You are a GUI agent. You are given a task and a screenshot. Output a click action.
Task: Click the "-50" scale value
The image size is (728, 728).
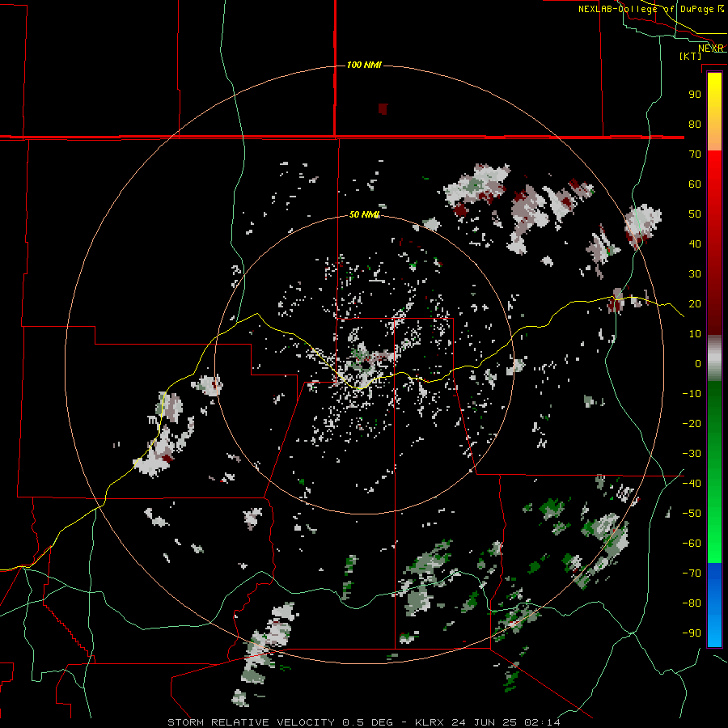point(692,514)
